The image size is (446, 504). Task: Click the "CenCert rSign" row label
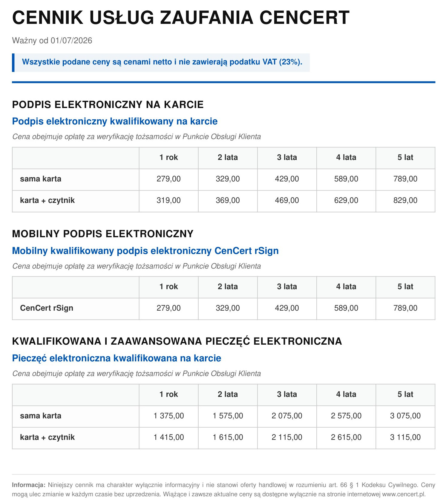click(47, 308)
